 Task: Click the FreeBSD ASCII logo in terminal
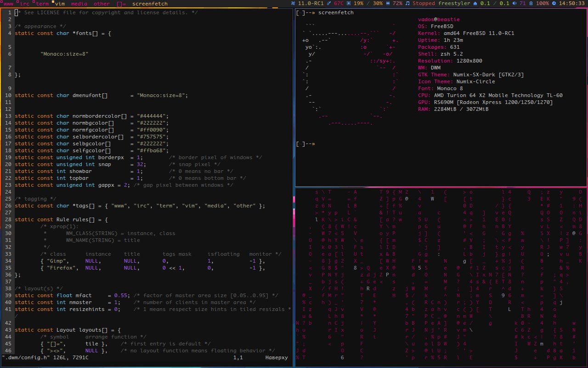(350, 75)
